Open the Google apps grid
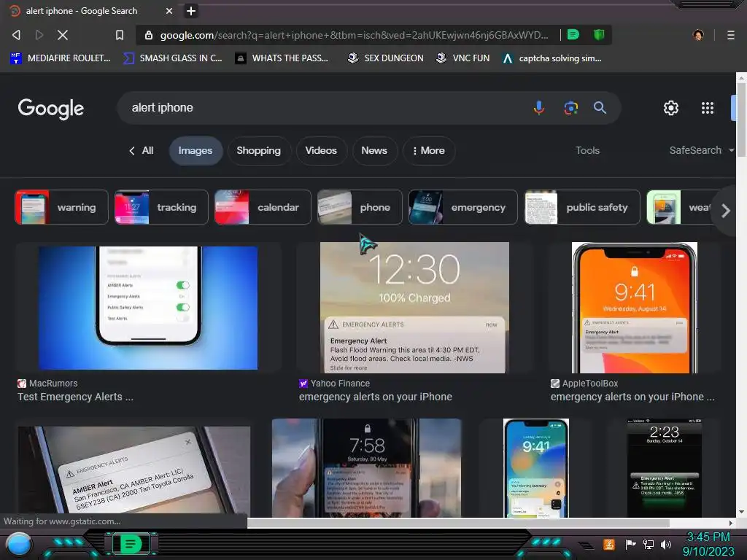747x560 pixels. pos(708,108)
